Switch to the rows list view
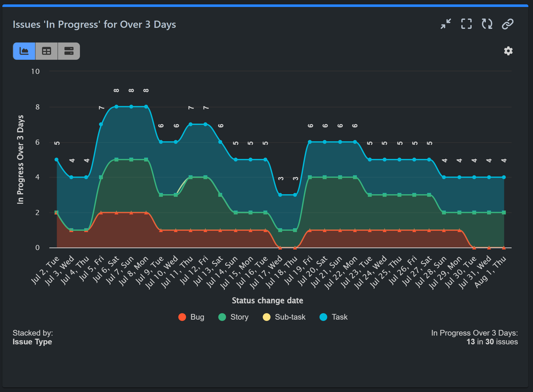This screenshot has height=392, width=533. 68,51
